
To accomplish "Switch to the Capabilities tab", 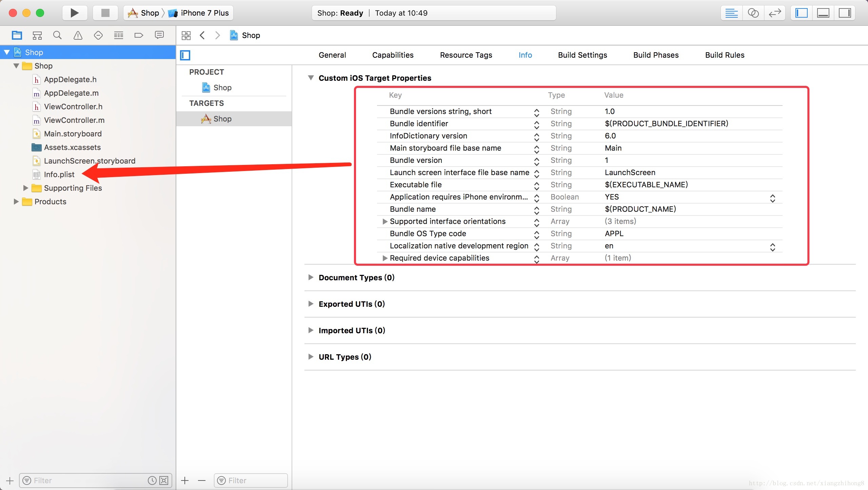I will [x=393, y=55].
